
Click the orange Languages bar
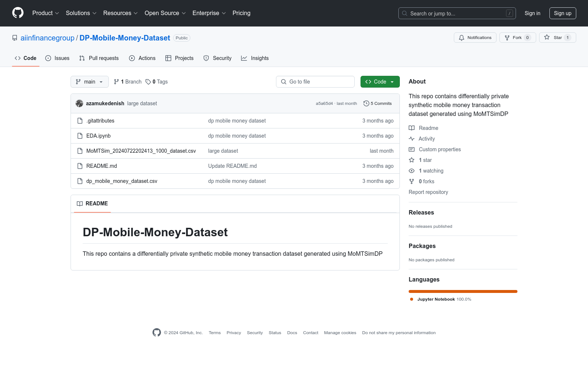click(463, 291)
